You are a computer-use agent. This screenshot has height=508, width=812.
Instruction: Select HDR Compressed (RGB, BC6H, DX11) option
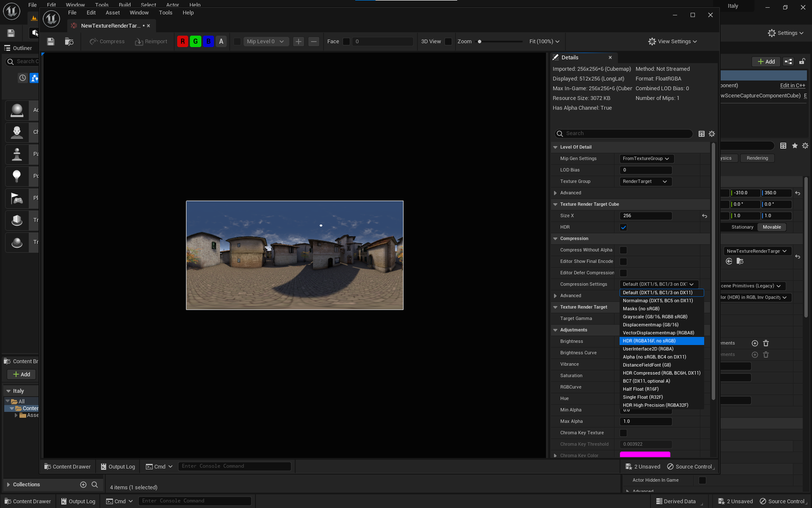[x=661, y=373]
